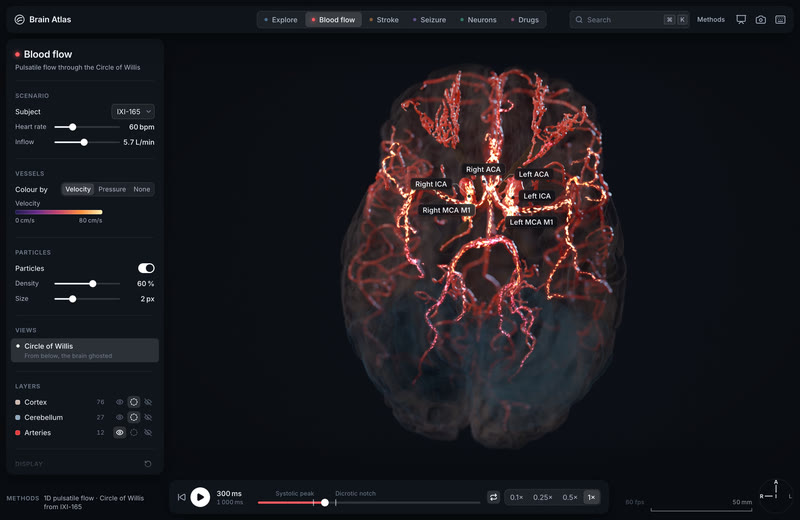Open the Subject IXI-165 dropdown
Viewport: 800px width, 520px height.
click(x=133, y=111)
